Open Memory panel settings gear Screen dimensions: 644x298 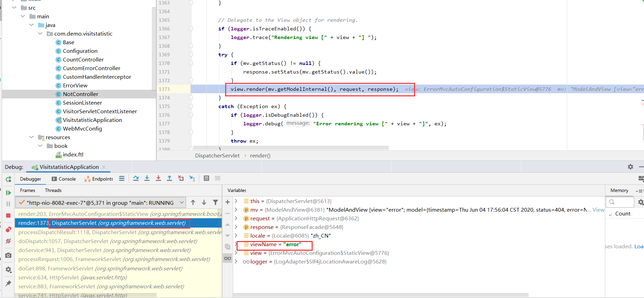641,202
